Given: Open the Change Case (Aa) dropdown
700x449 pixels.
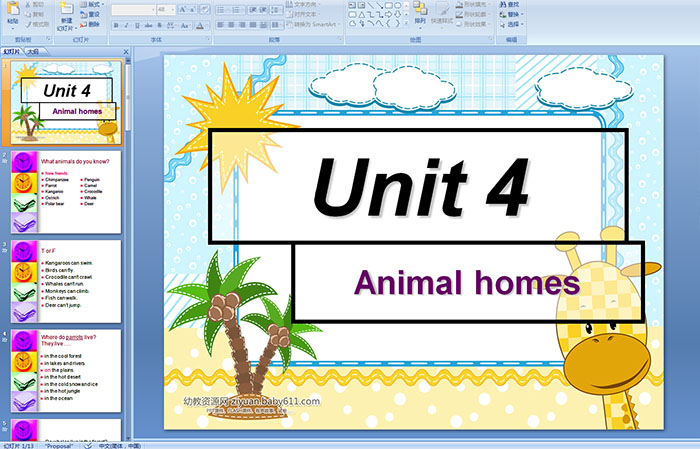Looking at the screenshot, I should coord(185,25).
